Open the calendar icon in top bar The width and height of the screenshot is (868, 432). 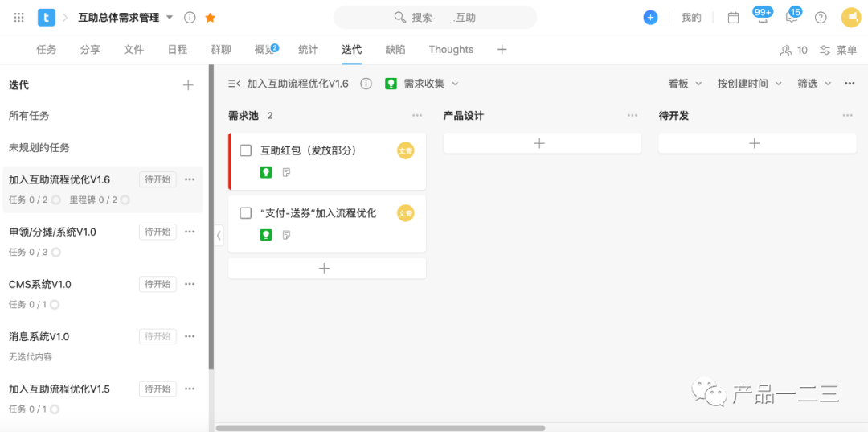733,17
